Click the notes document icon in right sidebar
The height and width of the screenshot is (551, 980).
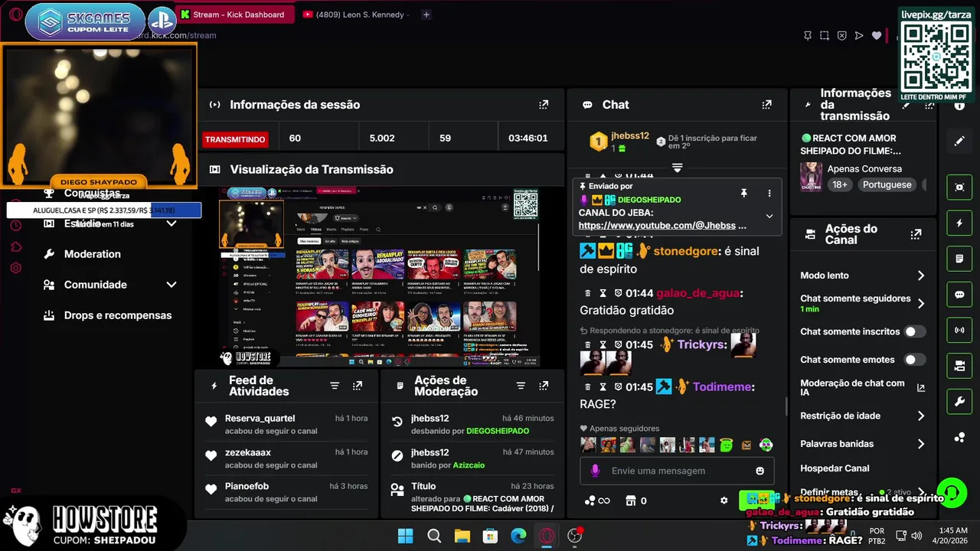click(959, 259)
